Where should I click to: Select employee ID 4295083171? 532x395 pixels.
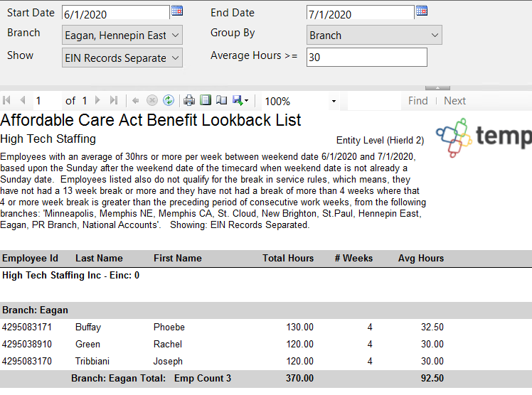pos(27,327)
